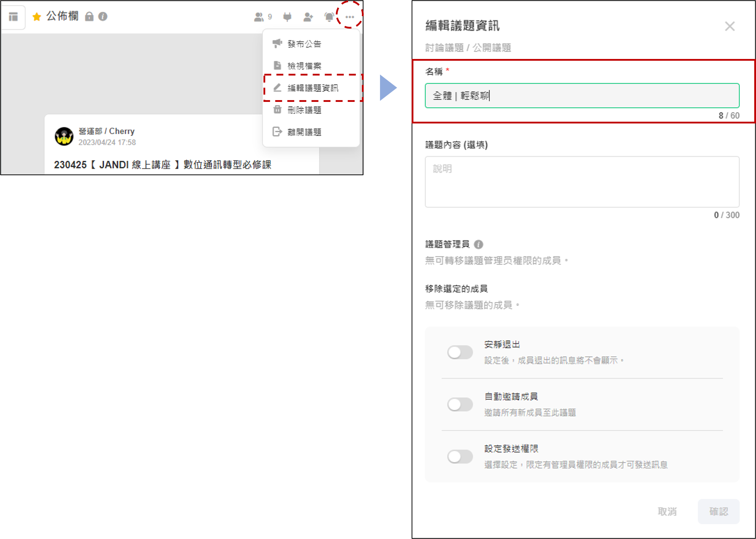This screenshot has width=756, height=539.
Task: Click the star favorite icon beside 公佈欄
Action: click(36, 17)
